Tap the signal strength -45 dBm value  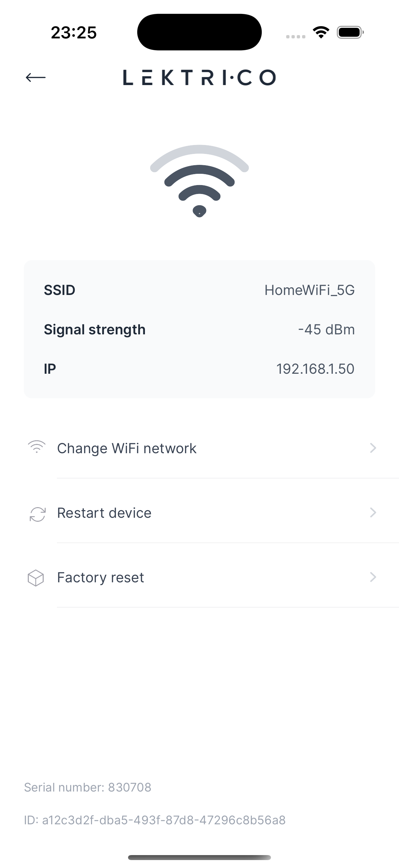[326, 329]
